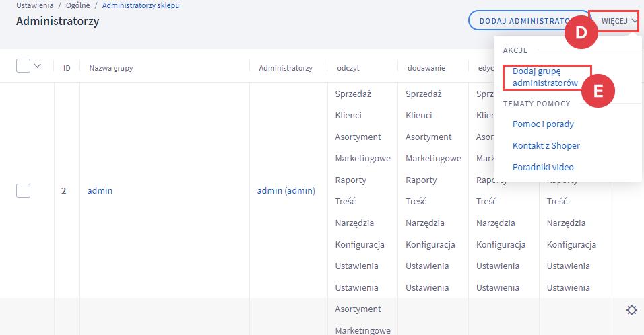This screenshot has height=335, width=644.
Task: Choose Dodaj grupę administratorów action
Action: coord(545,77)
